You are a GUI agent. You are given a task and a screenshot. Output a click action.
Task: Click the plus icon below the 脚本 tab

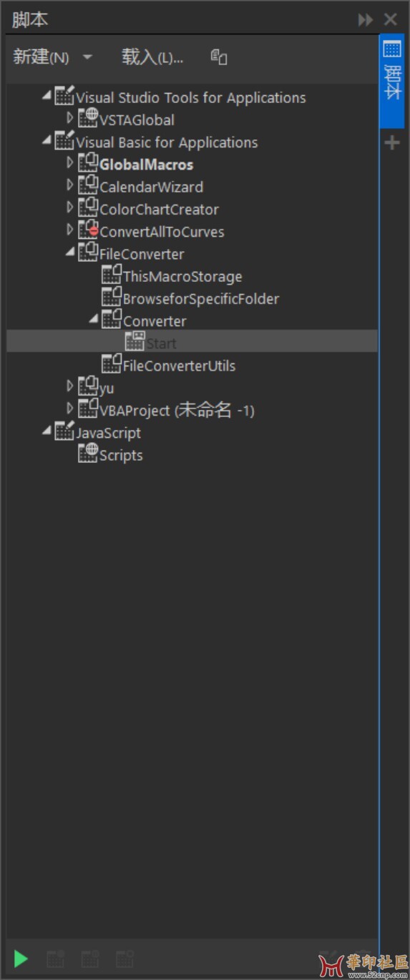(x=391, y=143)
